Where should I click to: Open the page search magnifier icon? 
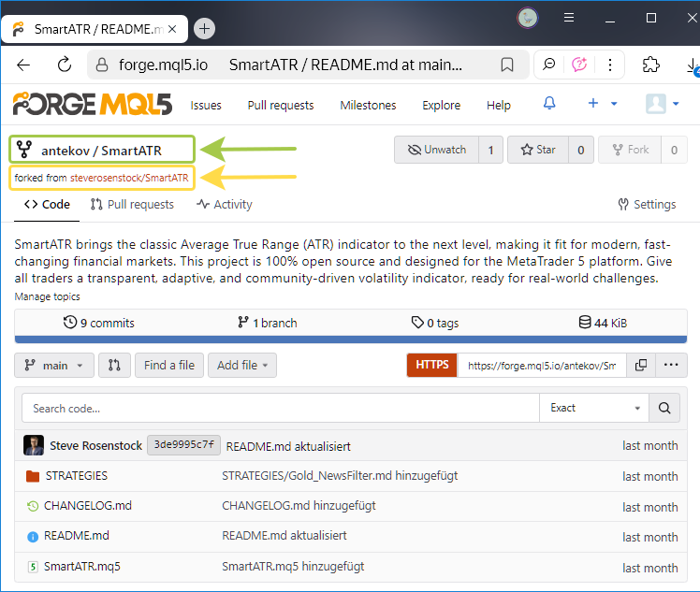548,65
